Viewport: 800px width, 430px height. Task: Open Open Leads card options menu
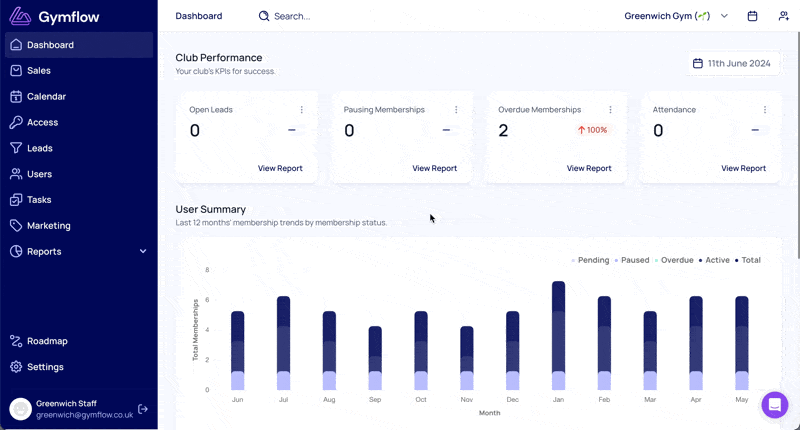pos(302,110)
